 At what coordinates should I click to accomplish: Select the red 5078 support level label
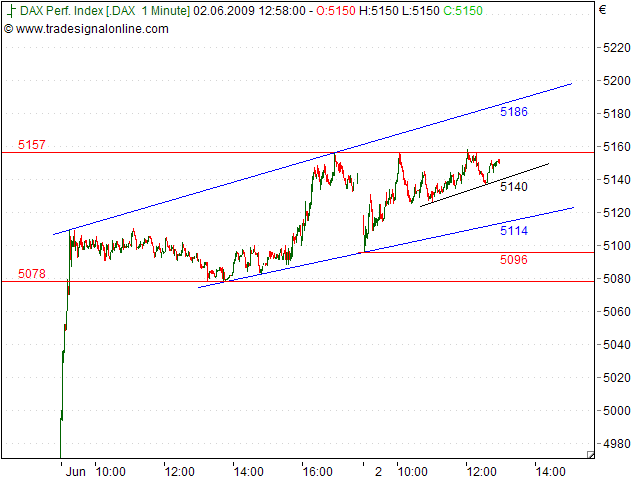coord(31,273)
